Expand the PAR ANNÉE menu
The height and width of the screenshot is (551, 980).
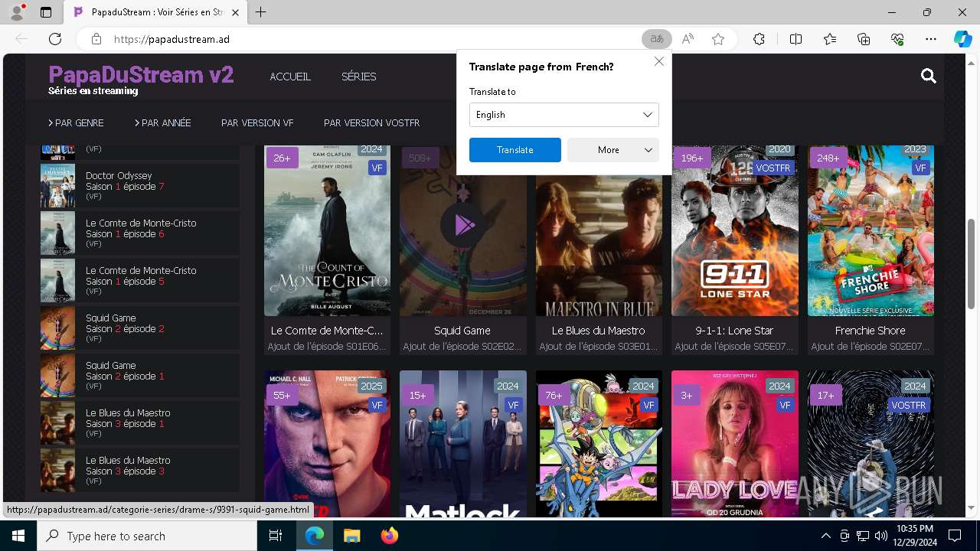163,122
